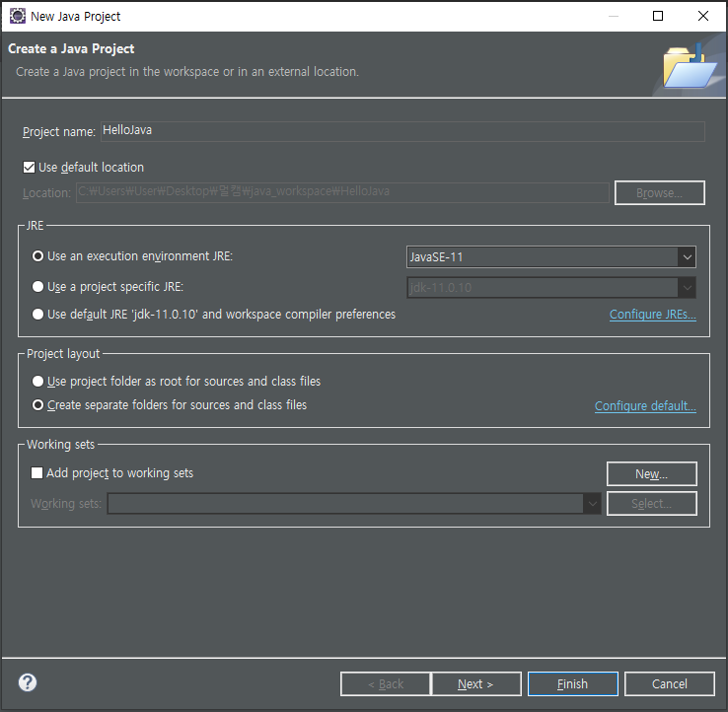
Task: Click the Create a Java Project heading
Action: (71, 48)
